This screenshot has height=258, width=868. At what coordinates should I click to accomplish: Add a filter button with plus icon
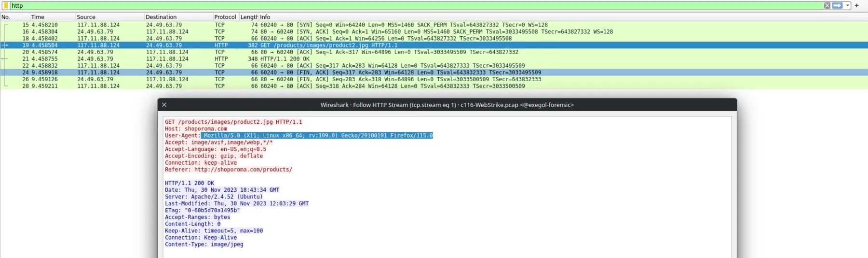click(x=856, y=6)
